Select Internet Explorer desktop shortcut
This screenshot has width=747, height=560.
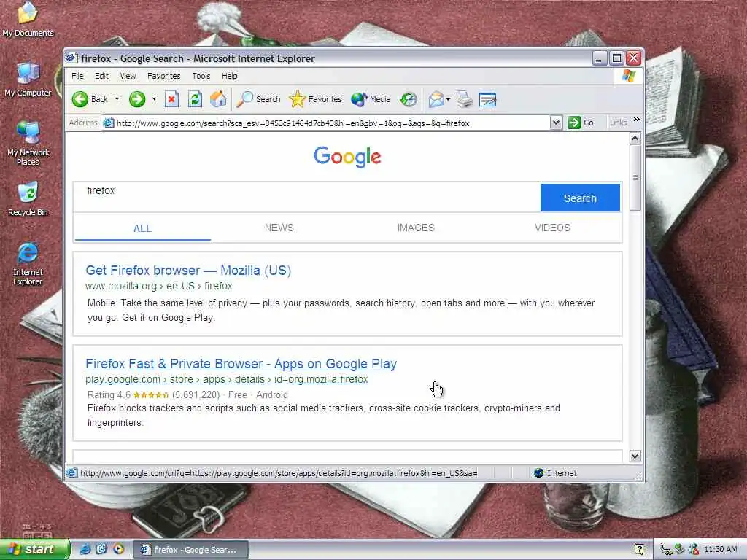pyautogui.click(x=28, y=263)
